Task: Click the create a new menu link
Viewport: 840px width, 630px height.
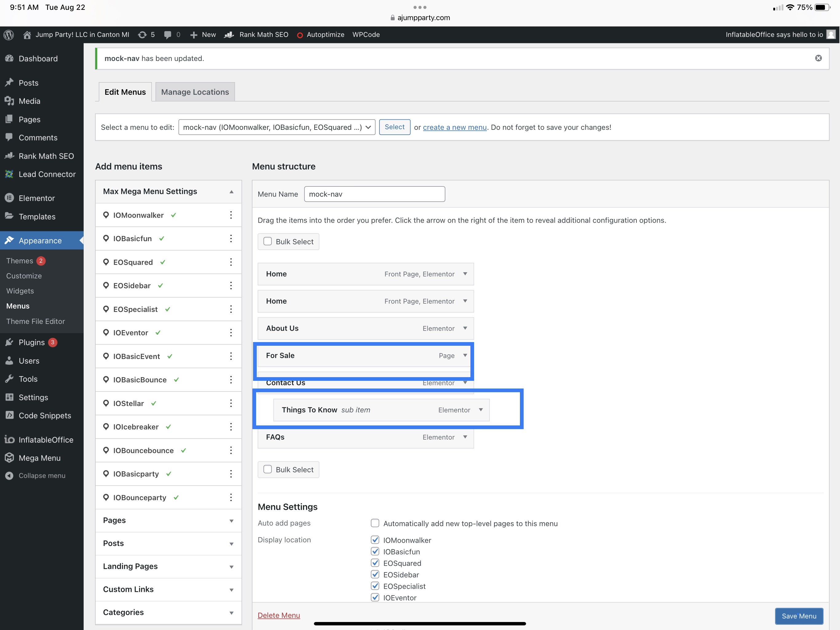Action: (454, 127)
